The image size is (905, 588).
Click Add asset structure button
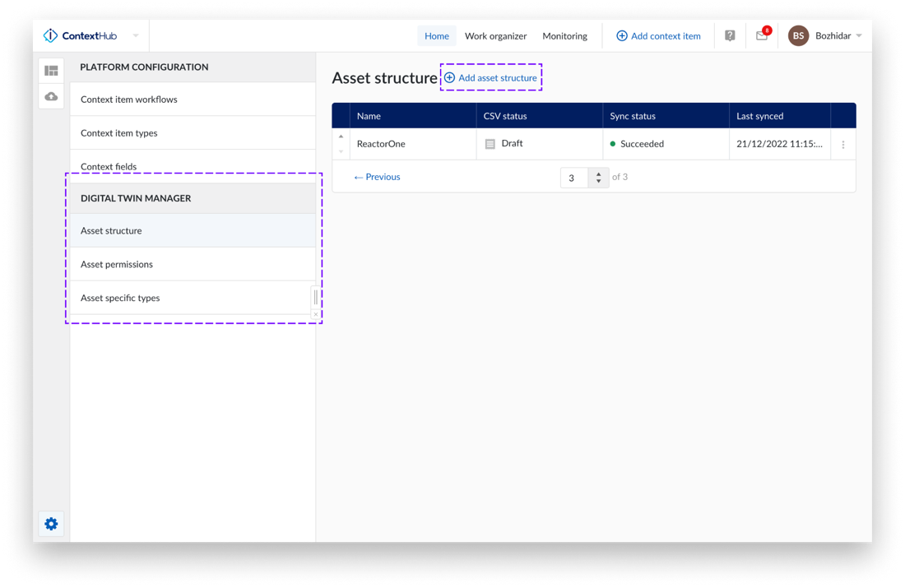click(x=491, y=77)
